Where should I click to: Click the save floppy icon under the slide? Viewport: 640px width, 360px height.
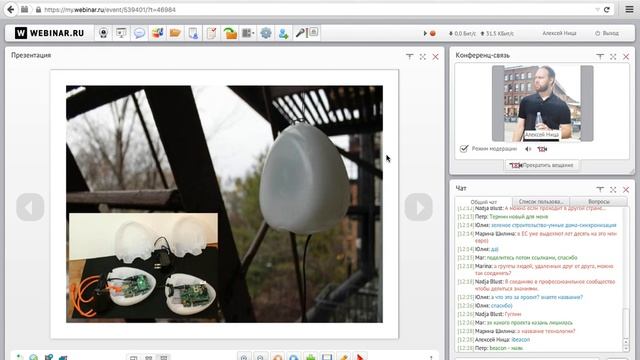(327, 358)
